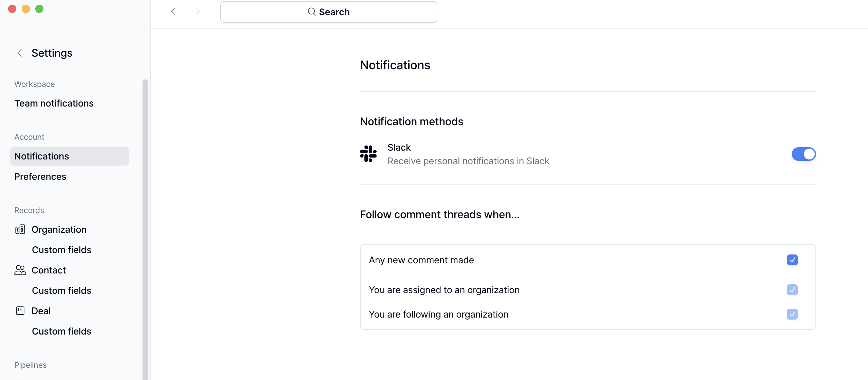
Task: Click the search magnifier icon
Action: [312, 12]
